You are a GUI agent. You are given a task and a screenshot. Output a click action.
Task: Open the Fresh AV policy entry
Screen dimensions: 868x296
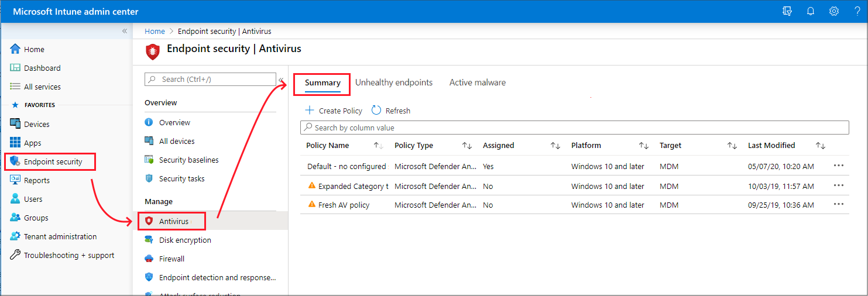(344, 205)
